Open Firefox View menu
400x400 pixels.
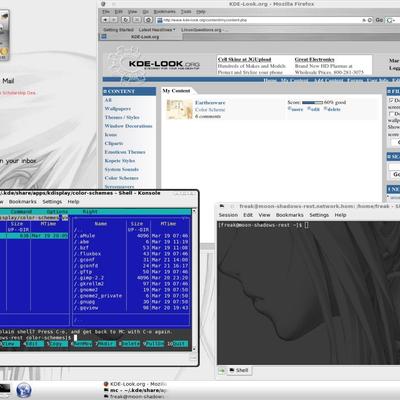coord(132,12)
